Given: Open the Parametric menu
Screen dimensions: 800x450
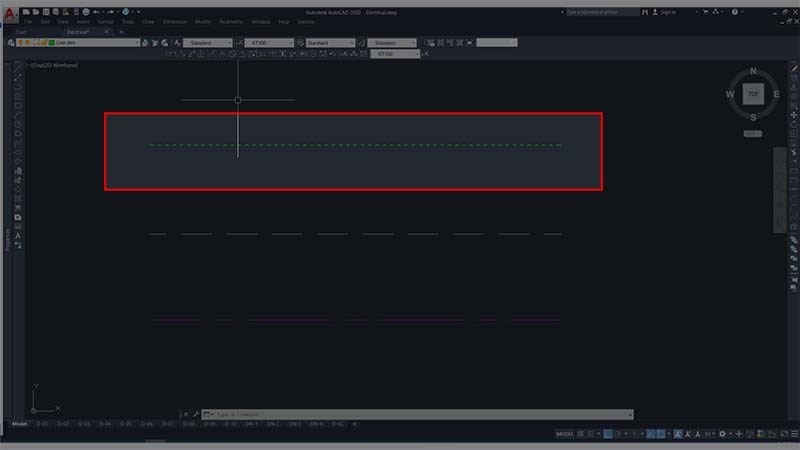Looking at the screenshot, I should tap(231, 22).
